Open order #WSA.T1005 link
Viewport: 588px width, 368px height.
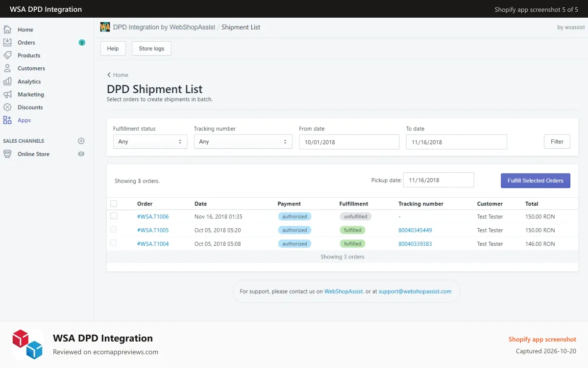pyautogui.click(x=153, y=230)
